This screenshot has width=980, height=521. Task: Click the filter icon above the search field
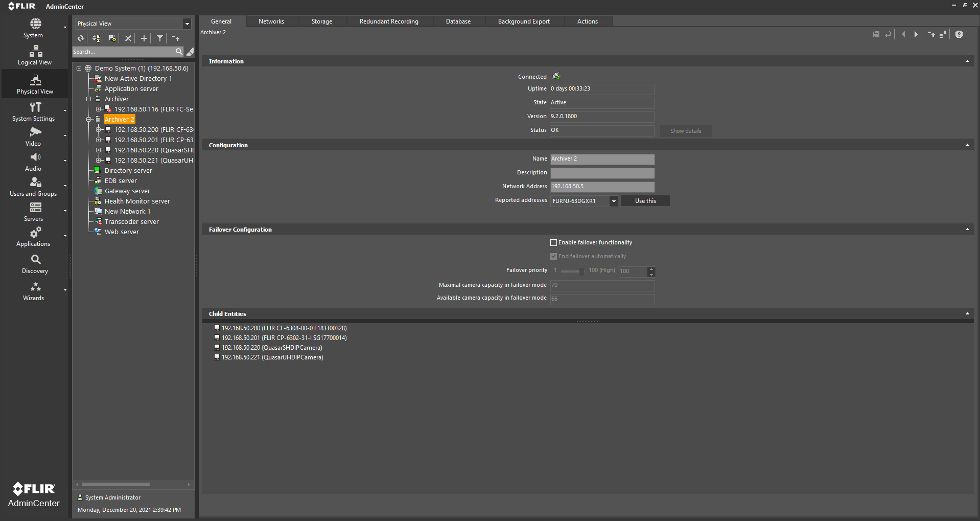[159, 38]
